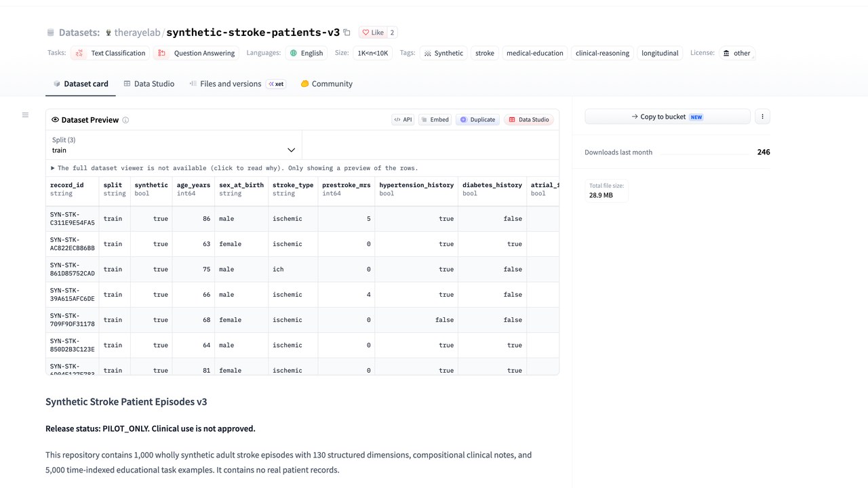Open Files and versions tab
The image size is (868, 488).
pos(225,84)
